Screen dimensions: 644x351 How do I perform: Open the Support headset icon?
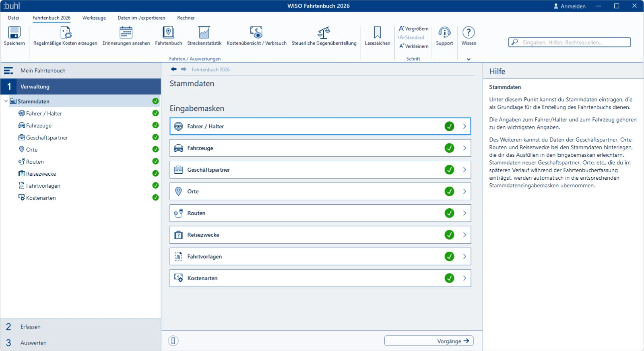(x=444, y=32)
